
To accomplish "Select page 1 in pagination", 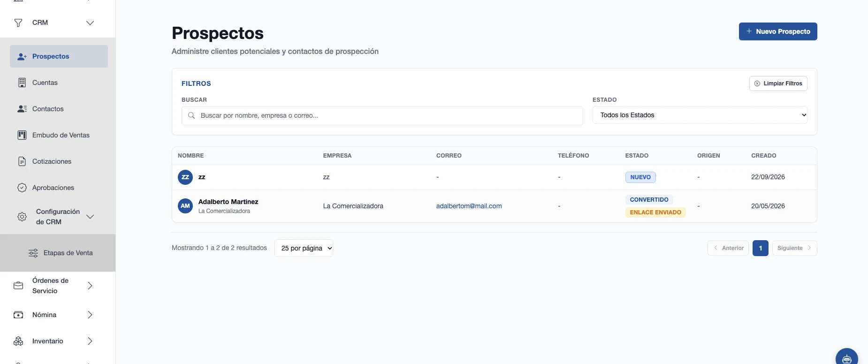I will click(760, 248).
